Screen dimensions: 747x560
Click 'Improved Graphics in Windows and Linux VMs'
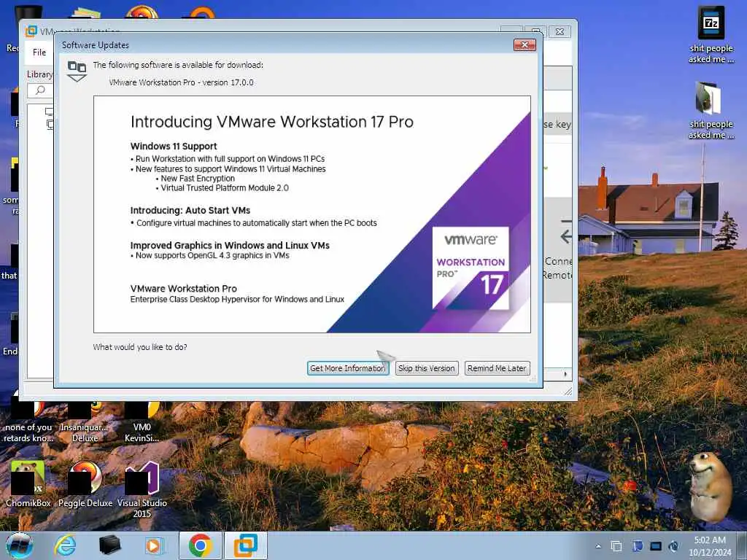[x=230, y=245]
